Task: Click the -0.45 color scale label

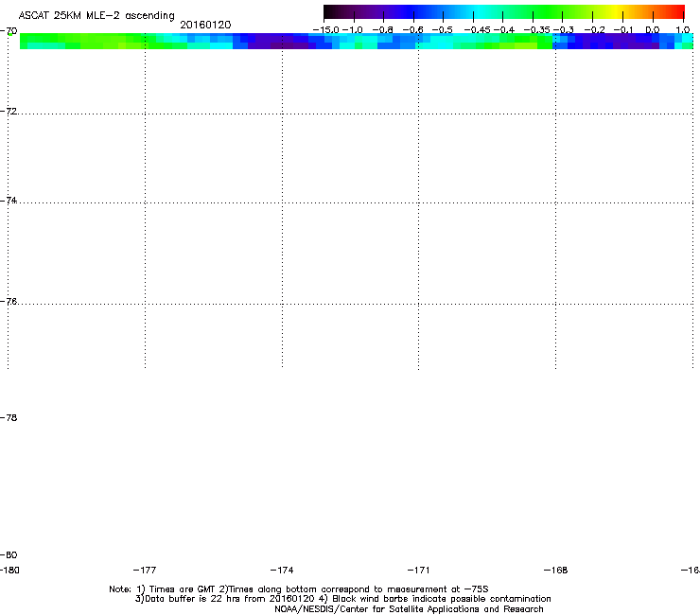Action: pyautogui.click(x=477, y=30)
